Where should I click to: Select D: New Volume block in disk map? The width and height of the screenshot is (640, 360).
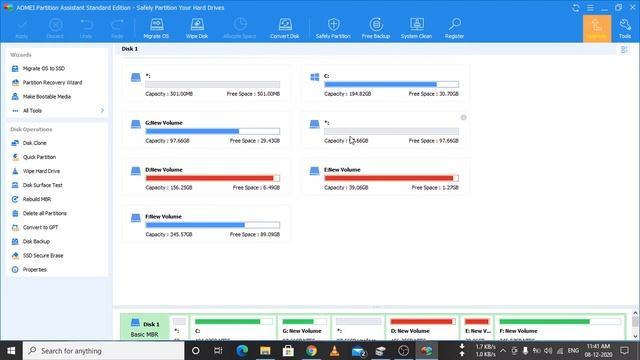click(422, 328)
